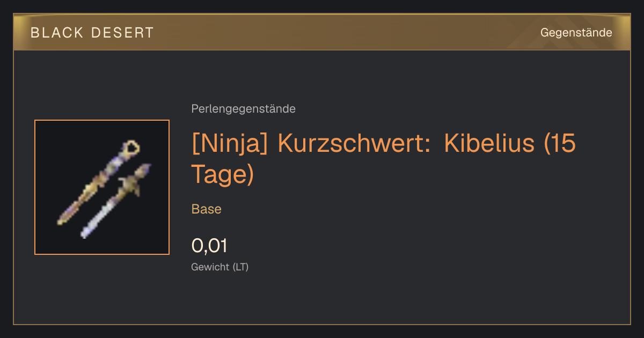
Task: Select the silver-bladed sword in the icon
Action: 115,201
